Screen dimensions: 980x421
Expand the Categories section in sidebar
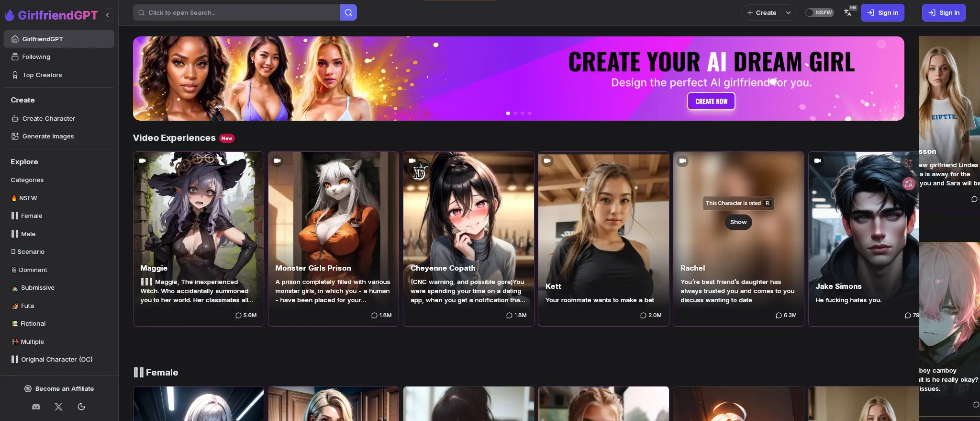27,180
